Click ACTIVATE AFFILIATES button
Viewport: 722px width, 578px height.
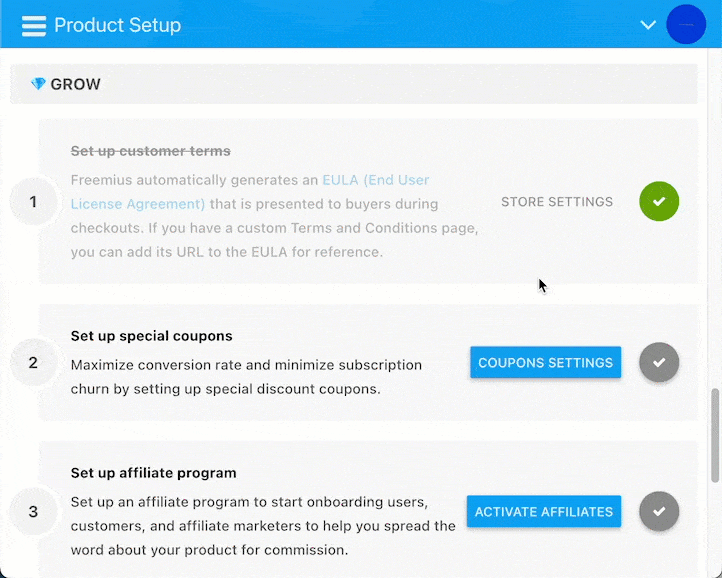click(x=544, y=511)
